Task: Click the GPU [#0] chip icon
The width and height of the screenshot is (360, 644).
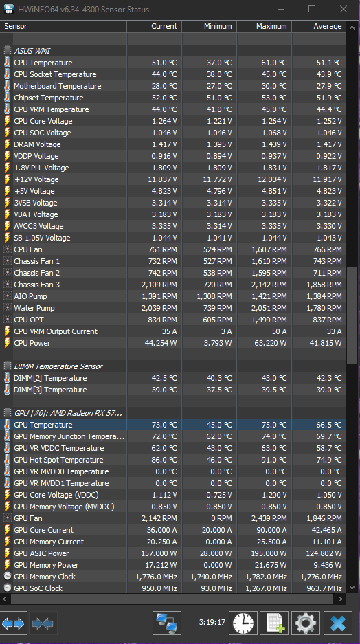Action: pos(8,413)
